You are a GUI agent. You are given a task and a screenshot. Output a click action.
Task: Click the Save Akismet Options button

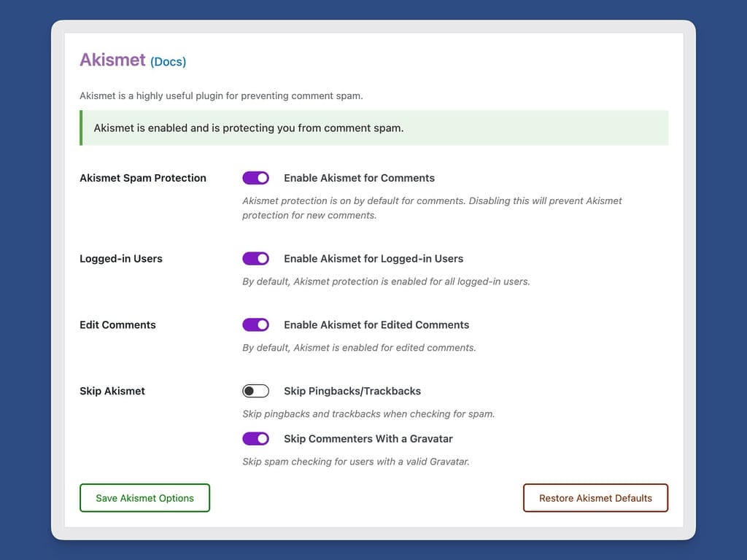[144, 498]
